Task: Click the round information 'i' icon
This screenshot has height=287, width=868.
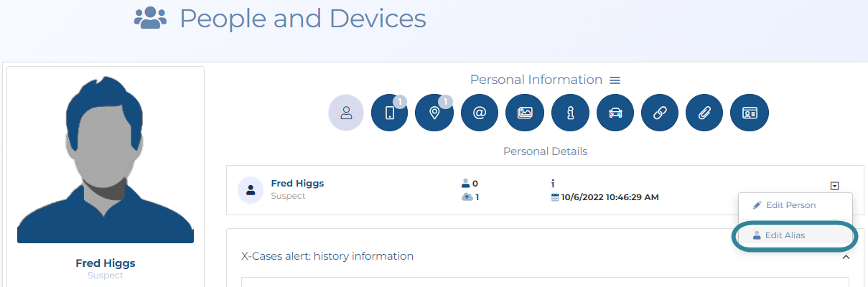Action: click(570, 113)
